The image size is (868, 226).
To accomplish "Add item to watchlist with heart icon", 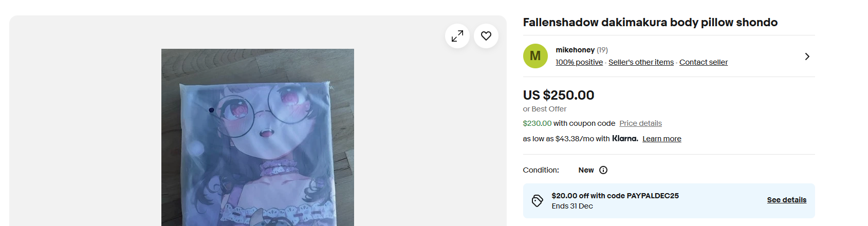I will (x=486, y=36).
